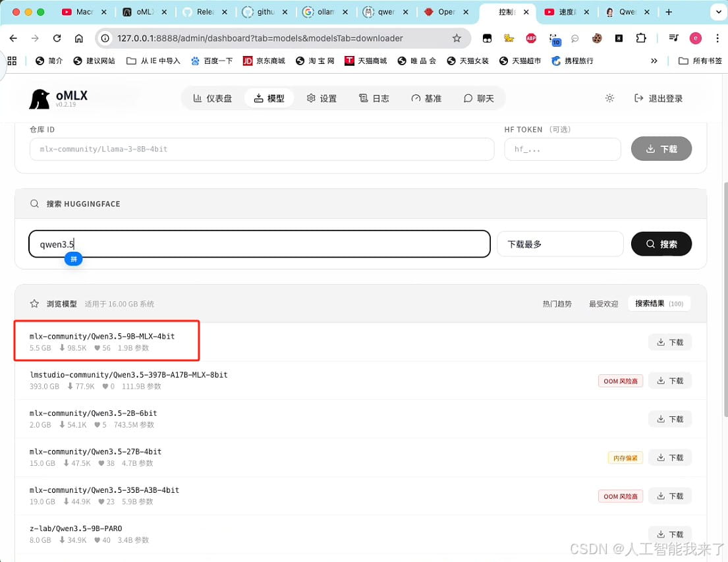Click the address bar URL 127.0.0.1:8888
This screenshot has height=562, width=728.
[x=260, y=38]
